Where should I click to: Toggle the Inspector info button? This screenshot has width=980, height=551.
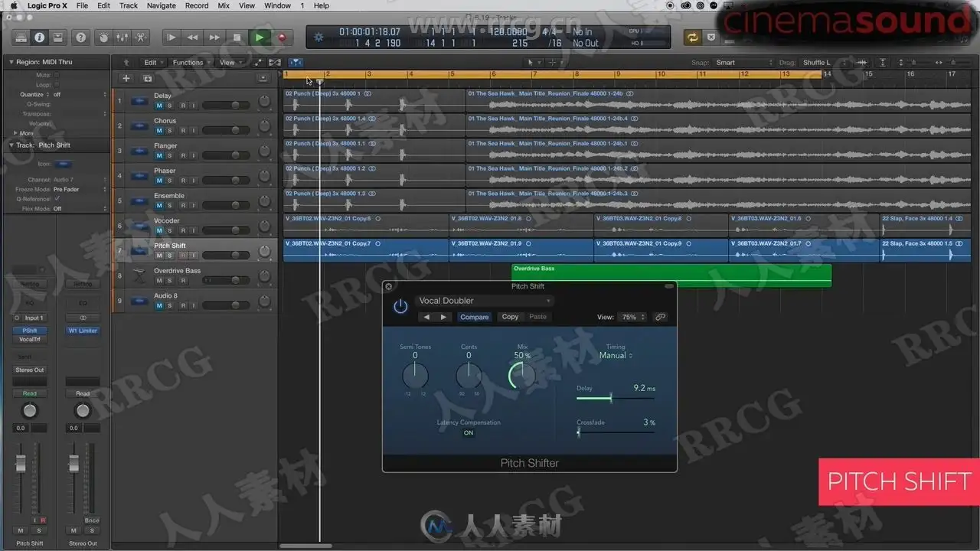point(39,37)
